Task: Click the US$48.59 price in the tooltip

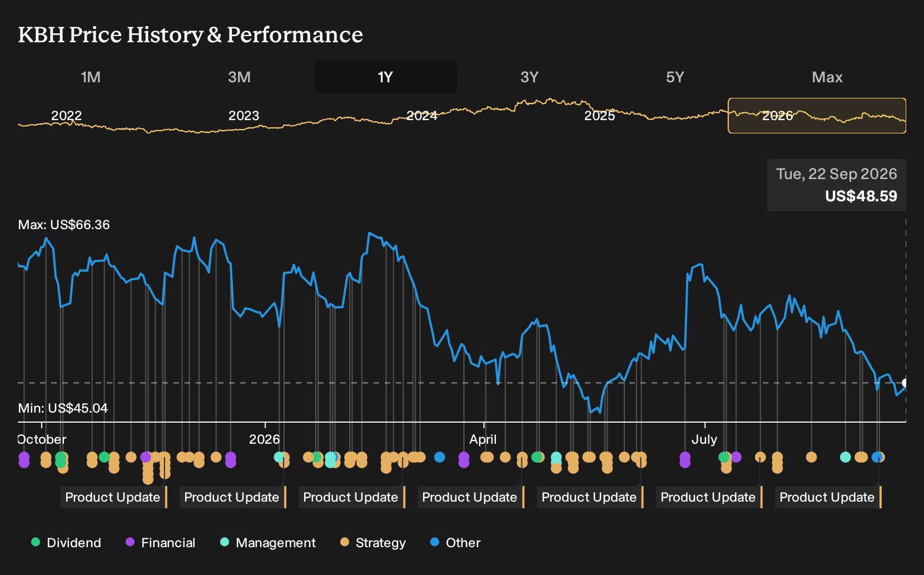Action: pyautogui.click(x=861, y=196)
